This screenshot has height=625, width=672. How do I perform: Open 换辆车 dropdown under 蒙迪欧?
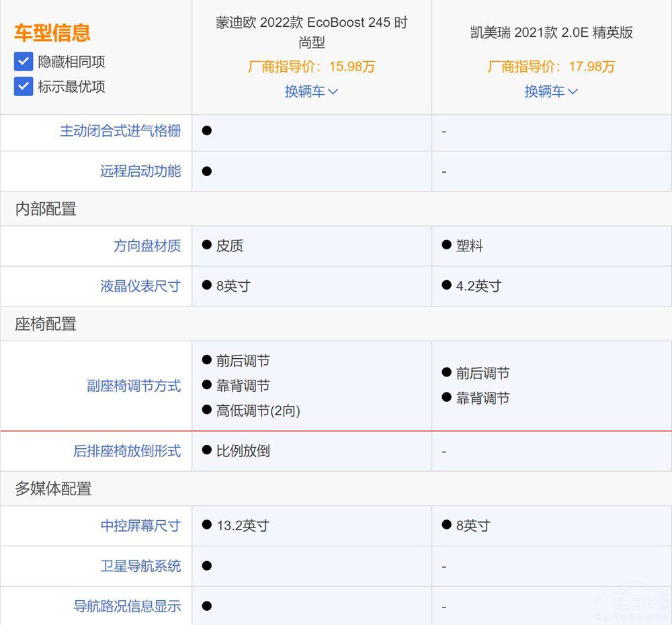tap(311, 91)
